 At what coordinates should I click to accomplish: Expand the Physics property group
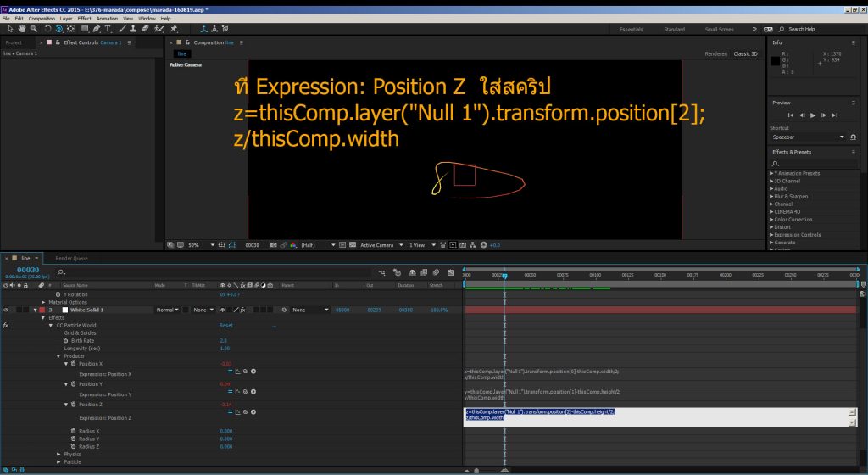tap(58, 454)
